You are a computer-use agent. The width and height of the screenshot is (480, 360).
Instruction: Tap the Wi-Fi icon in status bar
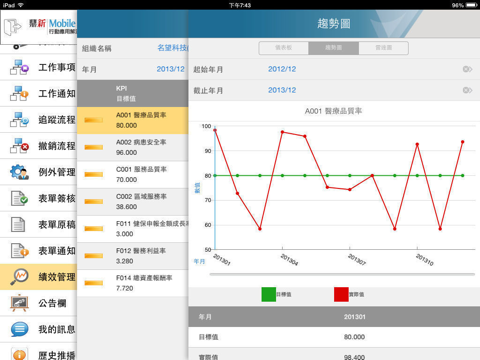[21, 5]
